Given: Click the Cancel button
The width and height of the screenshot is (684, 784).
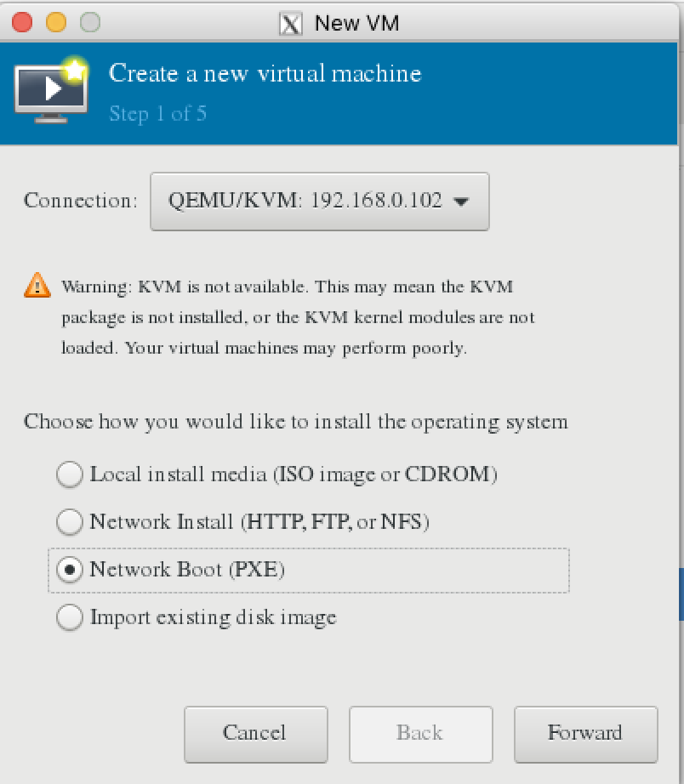Looking at the screenshot, I should click(x=256, y=734).
